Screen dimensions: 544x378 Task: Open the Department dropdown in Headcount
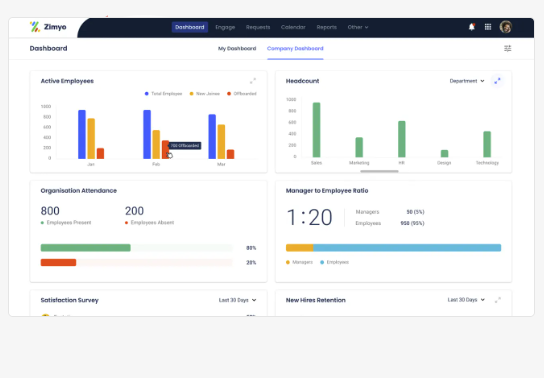(x=467, y=81)
